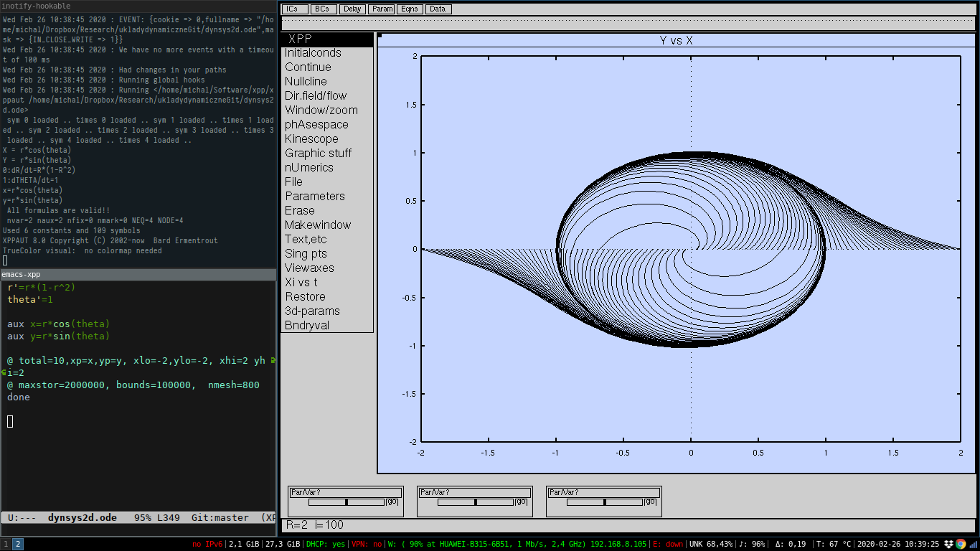Select Nullcline menu entry
The height and width of the screenshot is (551, 980).
coord(327,82)
